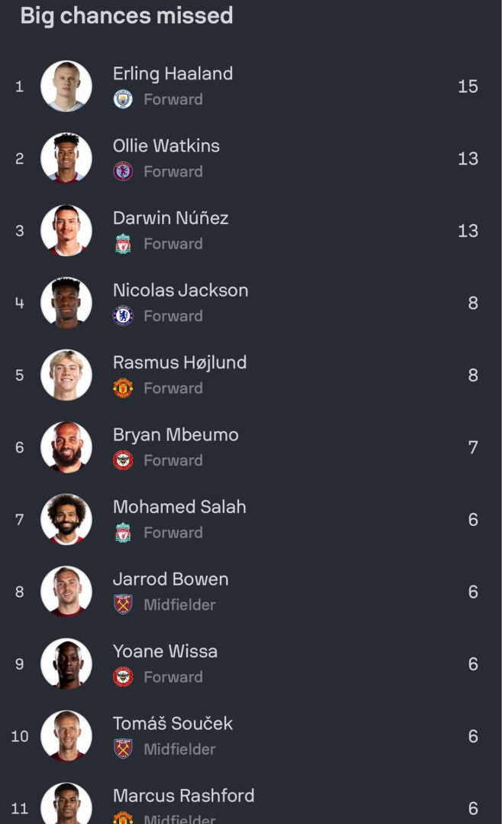Image resolution: width=504 pixels, height=824 pixels.
Task: Click the Brentford badge under Yoane Wissa
Action: 123,677
